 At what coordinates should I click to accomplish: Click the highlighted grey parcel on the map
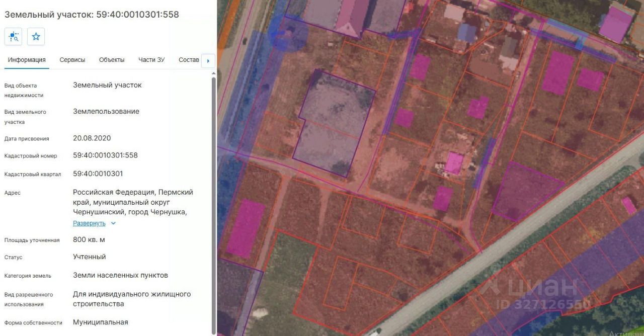(x=335, y=123)
